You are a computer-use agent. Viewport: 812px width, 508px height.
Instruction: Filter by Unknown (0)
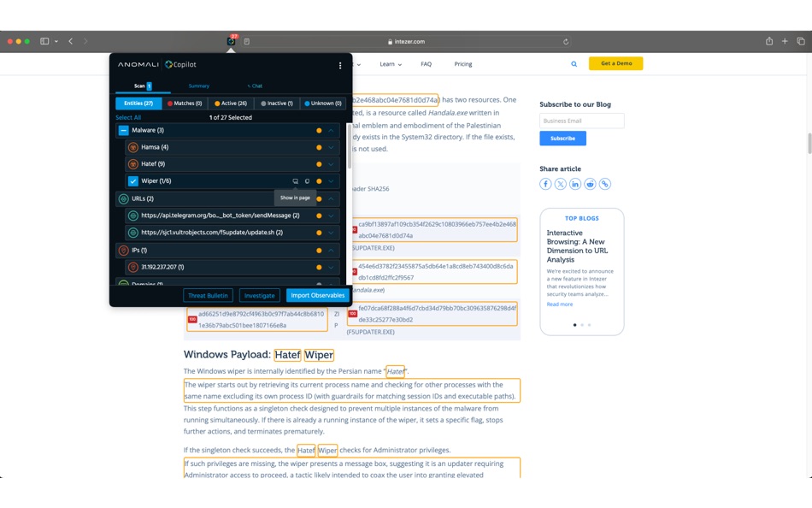[x=323, y=103]
